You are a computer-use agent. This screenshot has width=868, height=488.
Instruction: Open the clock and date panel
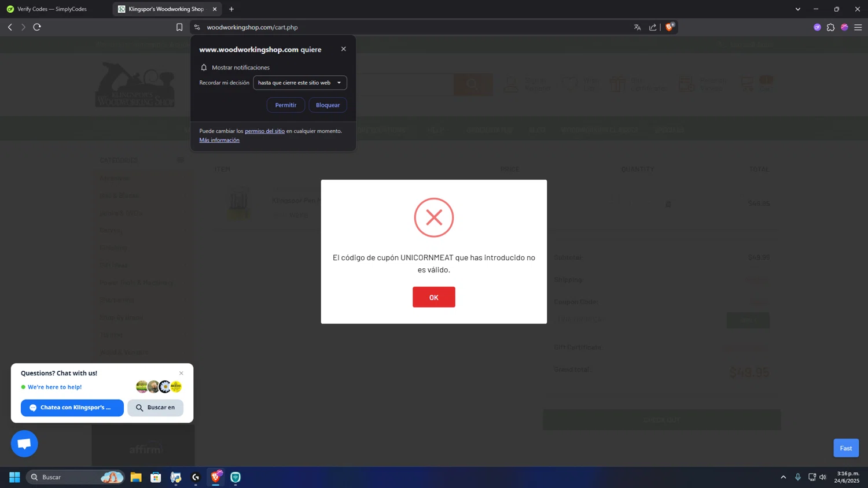click(847, 477)
